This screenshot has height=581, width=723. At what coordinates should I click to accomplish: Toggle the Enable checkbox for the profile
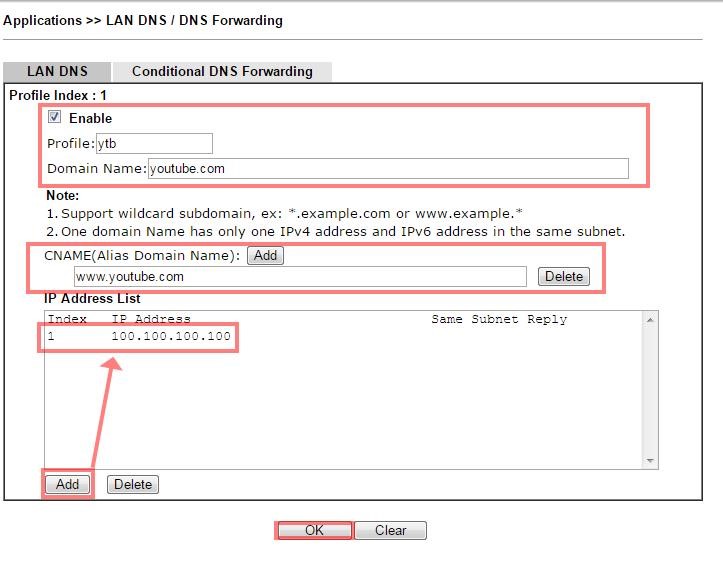pos(55,118)
